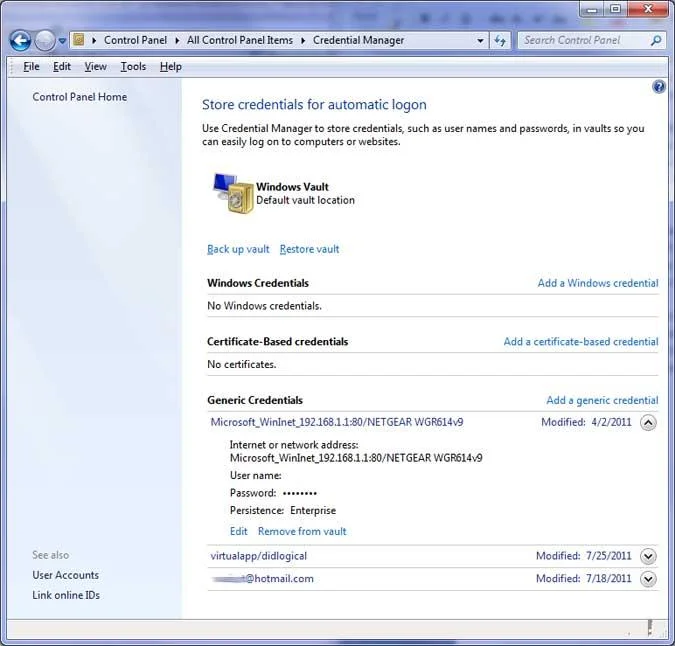Click the search magnifier icon
This screenshot has height=646, width=675.
click(x=656, y=40)
